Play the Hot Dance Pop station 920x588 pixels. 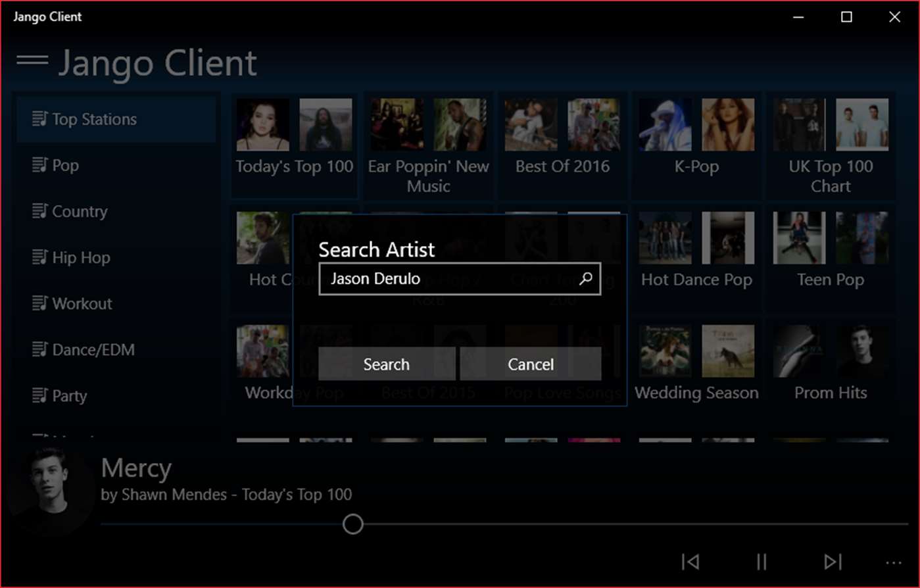pos(697,258)
